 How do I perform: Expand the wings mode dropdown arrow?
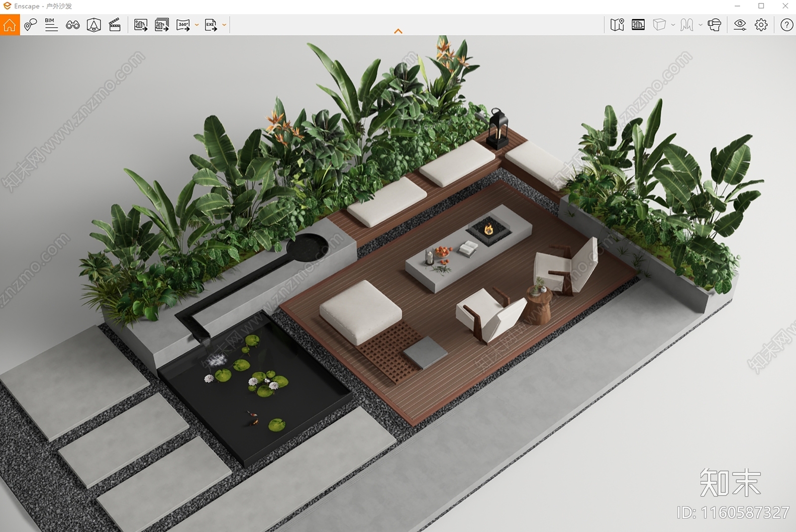coord(700,25)
